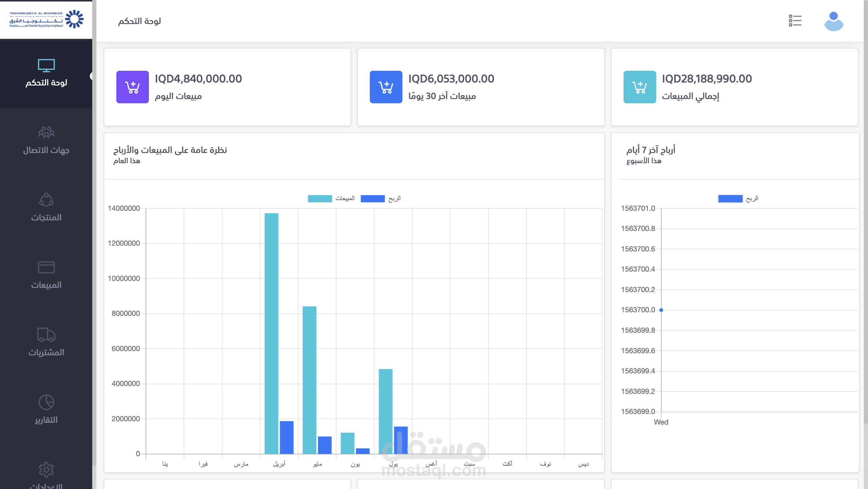Click the هذا العام subtitle
The width and height of the screenshot is (868, 489).
pyautogui.click(x=127, y=161)
